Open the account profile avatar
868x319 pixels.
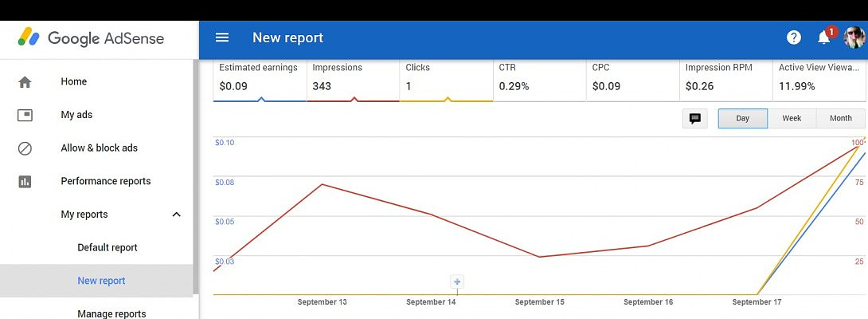[x=854, y=37]
